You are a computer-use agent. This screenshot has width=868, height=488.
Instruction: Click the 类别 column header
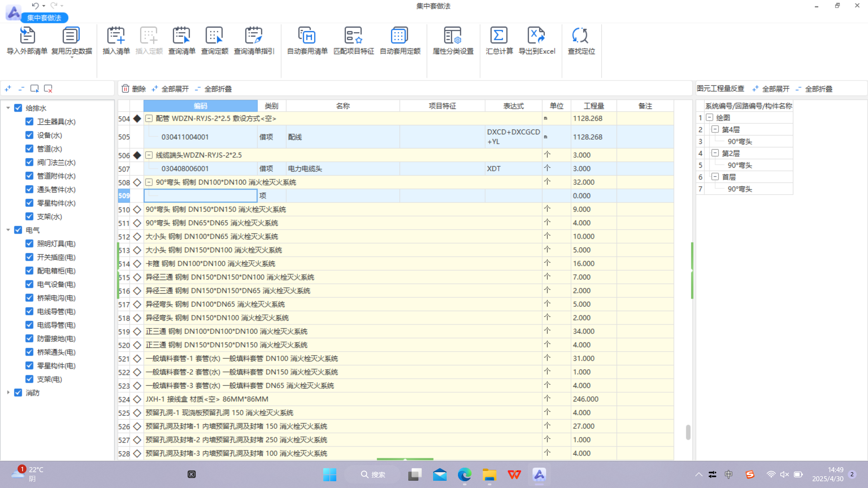[271, 106]
